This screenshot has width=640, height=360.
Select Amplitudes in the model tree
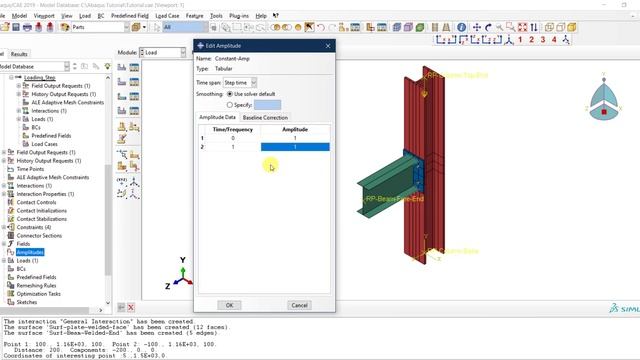pos(30,252)
